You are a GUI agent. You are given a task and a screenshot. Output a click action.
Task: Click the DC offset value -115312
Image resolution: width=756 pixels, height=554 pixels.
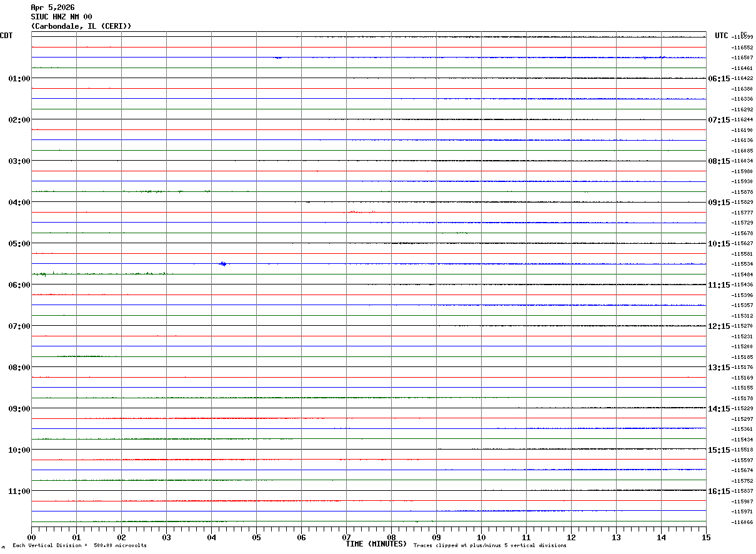click(x=742, y=316)
